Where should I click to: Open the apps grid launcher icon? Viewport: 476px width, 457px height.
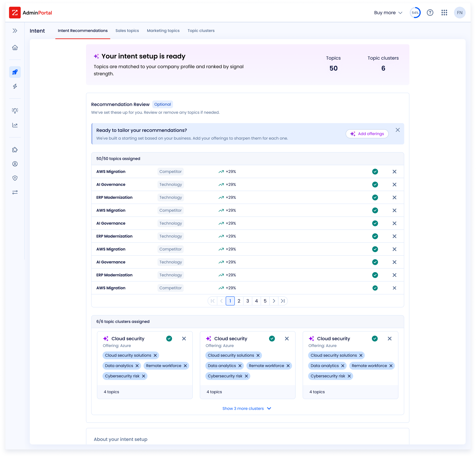(444, 13)
